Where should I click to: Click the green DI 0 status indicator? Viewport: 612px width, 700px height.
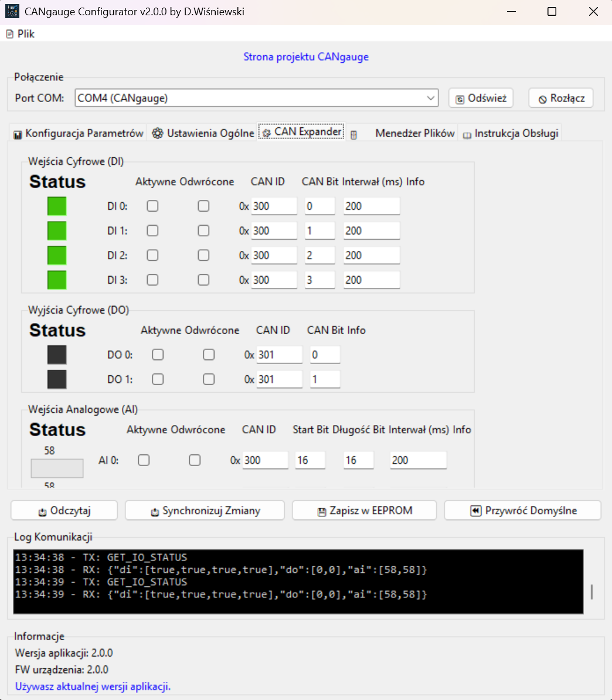tap(57, 206)
